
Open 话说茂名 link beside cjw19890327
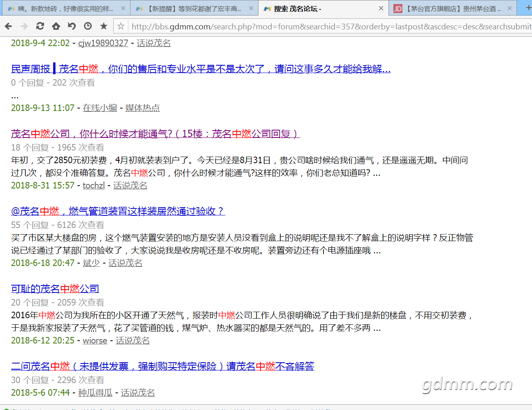pos(154,43)
